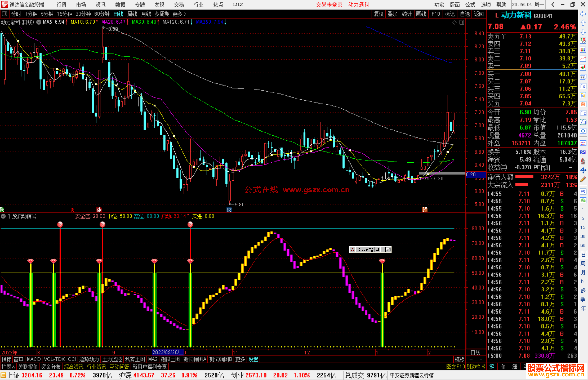The image size is (588, 380).
Task: Toggle the side panel icon above chart
Action: tap(462, 22)
